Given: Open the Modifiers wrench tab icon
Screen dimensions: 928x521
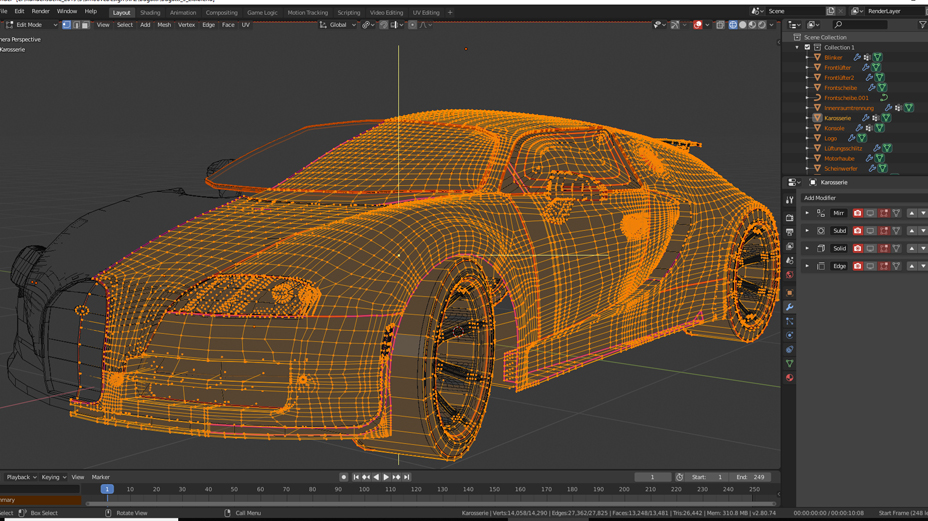Looking at the screenshot, I should click(790, 307).
